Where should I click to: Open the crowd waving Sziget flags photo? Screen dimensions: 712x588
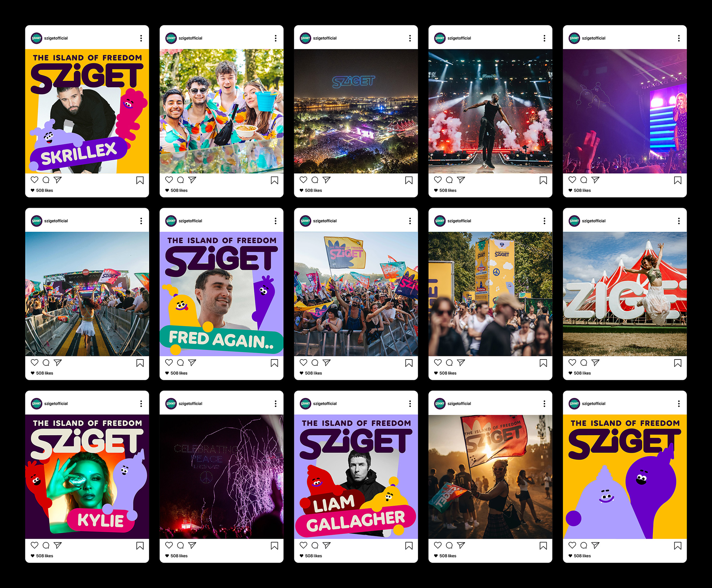pos(356,294)
